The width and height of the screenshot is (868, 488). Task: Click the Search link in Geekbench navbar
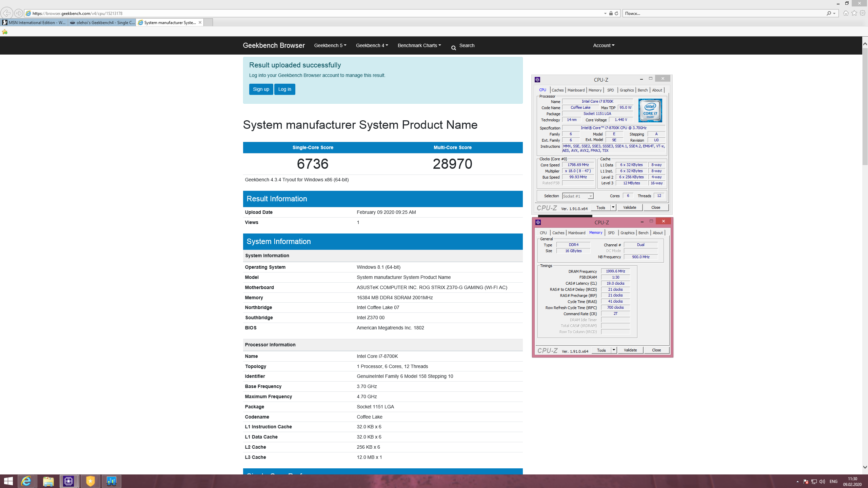point(467,45)
